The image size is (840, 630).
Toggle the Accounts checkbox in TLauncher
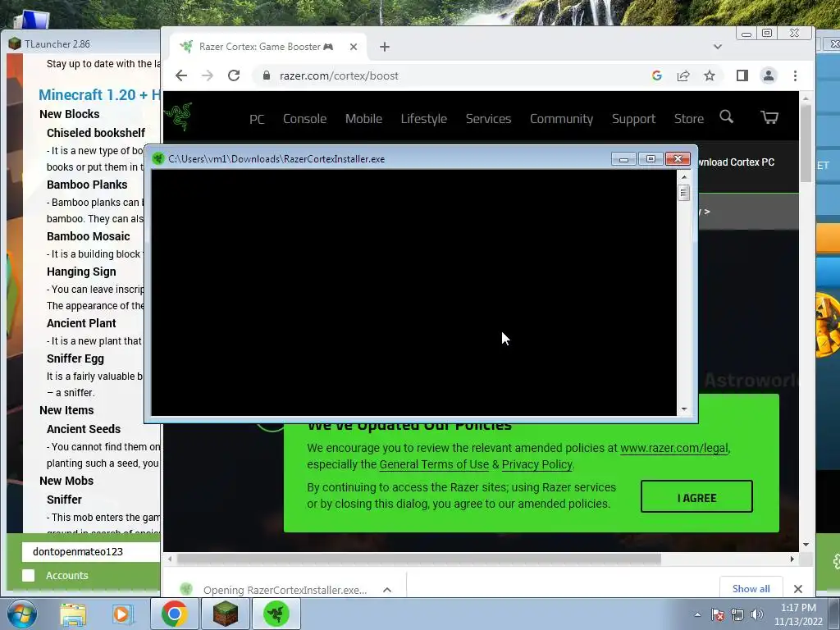point(29,575)
